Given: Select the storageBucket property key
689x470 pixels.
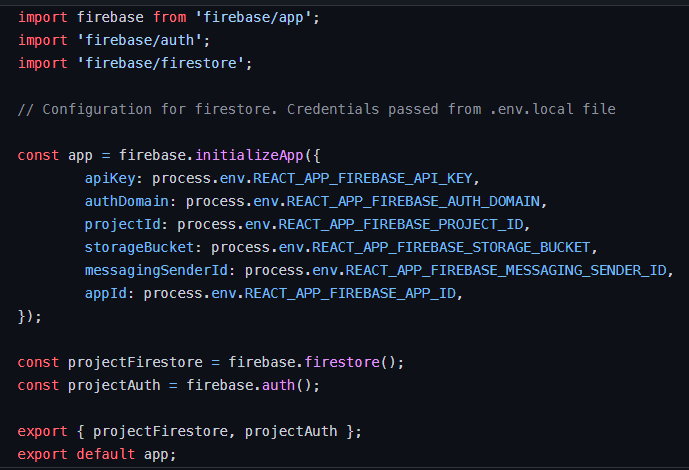Looking at the screenshot, I should 139,248.
